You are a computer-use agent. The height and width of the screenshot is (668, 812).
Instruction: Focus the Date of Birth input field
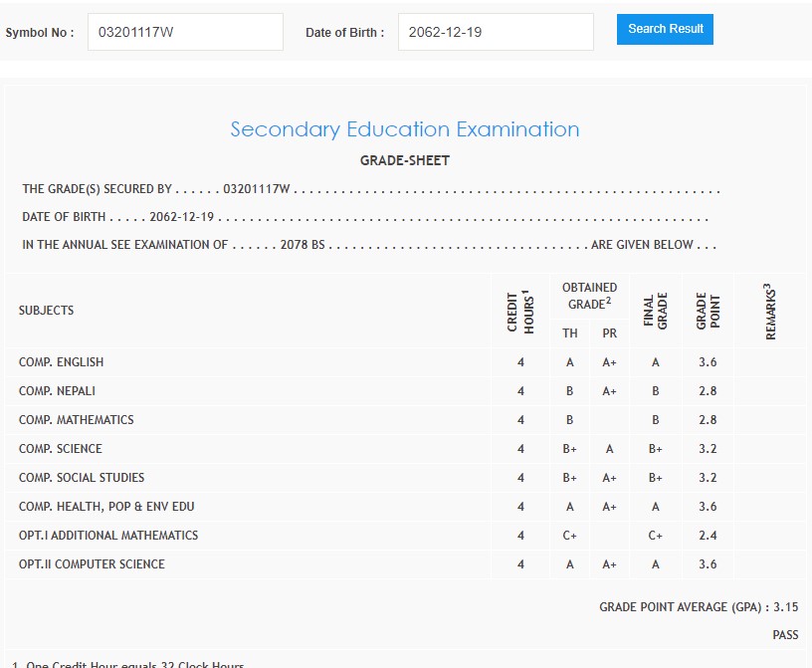point(495,32)
